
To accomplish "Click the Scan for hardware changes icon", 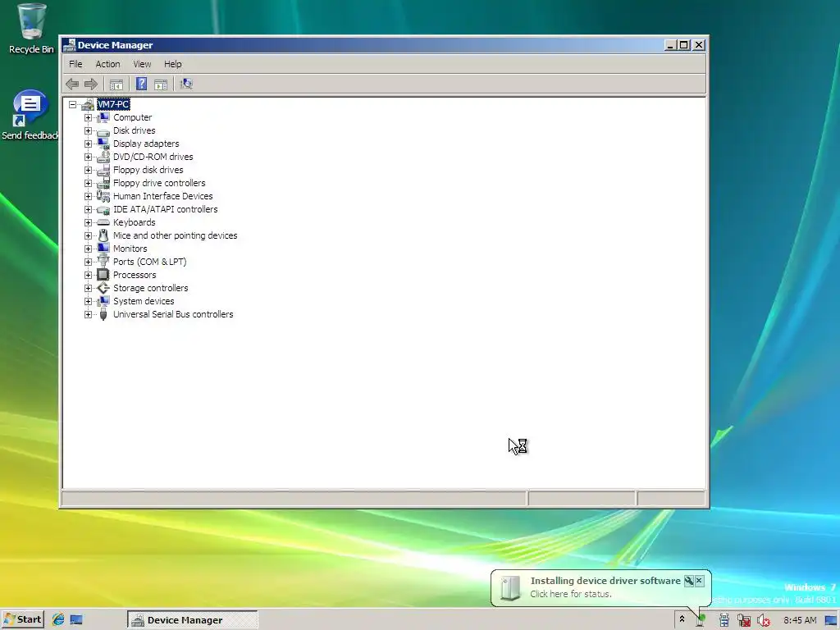I will 186,84.
